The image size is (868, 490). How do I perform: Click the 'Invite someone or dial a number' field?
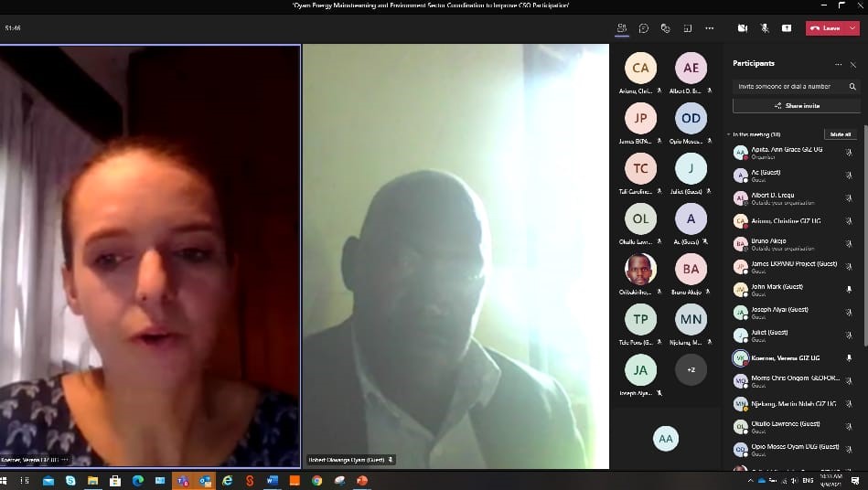[x=787, y=86]
